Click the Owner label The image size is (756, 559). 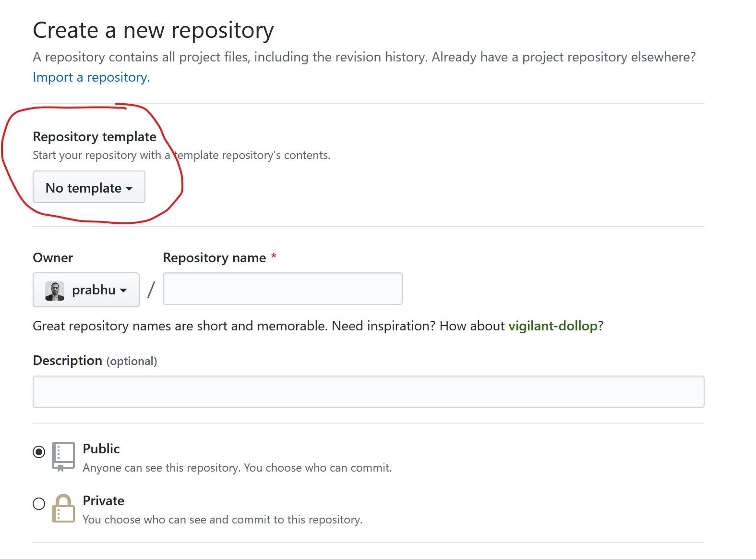click(52, 258)
